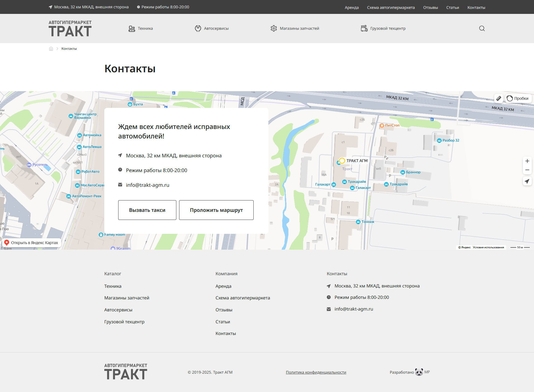
Task: Open footer catalog link Техника
Action: (x=113, y=286)
